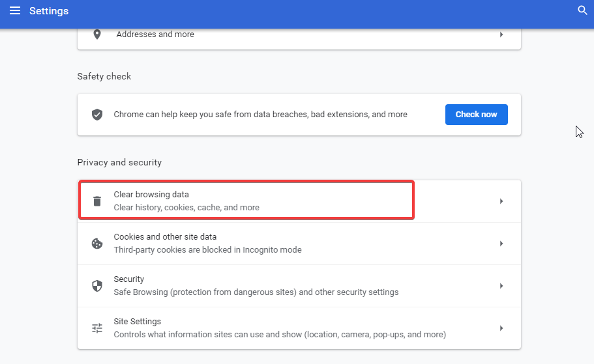Click the cookie icon
Viewport: 594px width, 364px height.
pyautogui.click(x=97, y=244)
